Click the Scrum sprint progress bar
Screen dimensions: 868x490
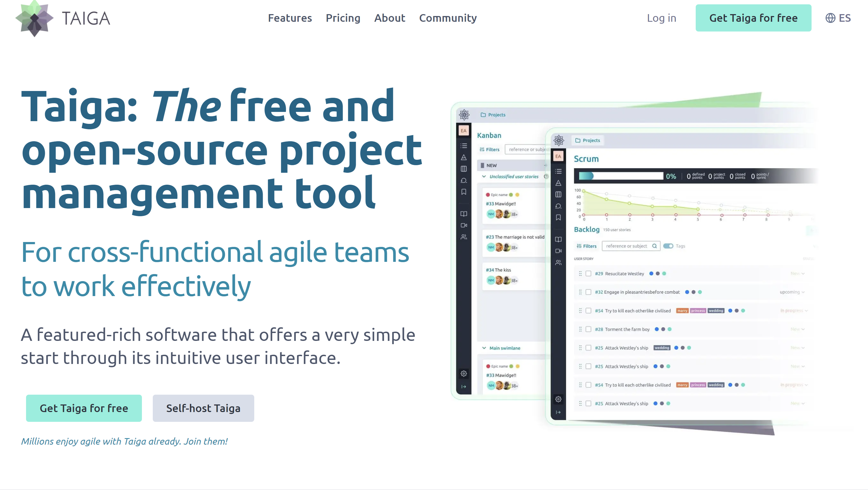(621, 176)
